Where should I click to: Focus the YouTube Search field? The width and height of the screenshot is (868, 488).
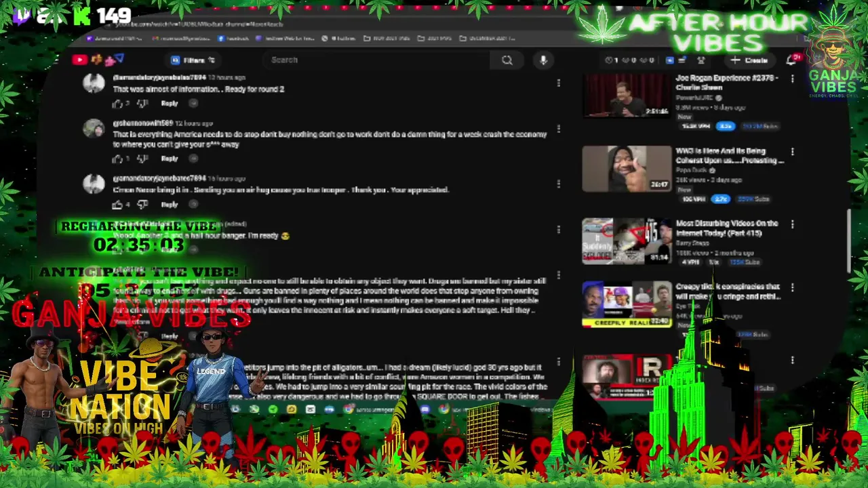tap(376, 60)
